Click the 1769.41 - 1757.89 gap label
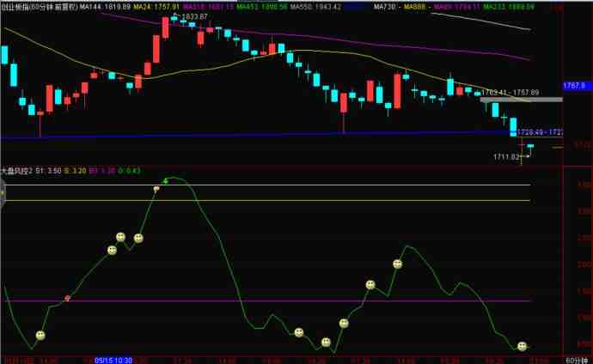This screenshot has width=593, height=364. [x=510, y=93]
